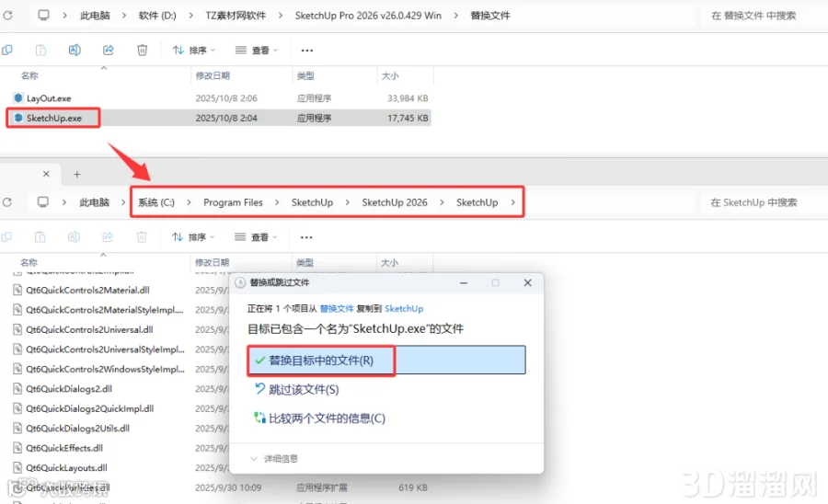Open the upper toolbar three-dots more menu
Viewport: 828px width, 504px height.
coord(306,51)
